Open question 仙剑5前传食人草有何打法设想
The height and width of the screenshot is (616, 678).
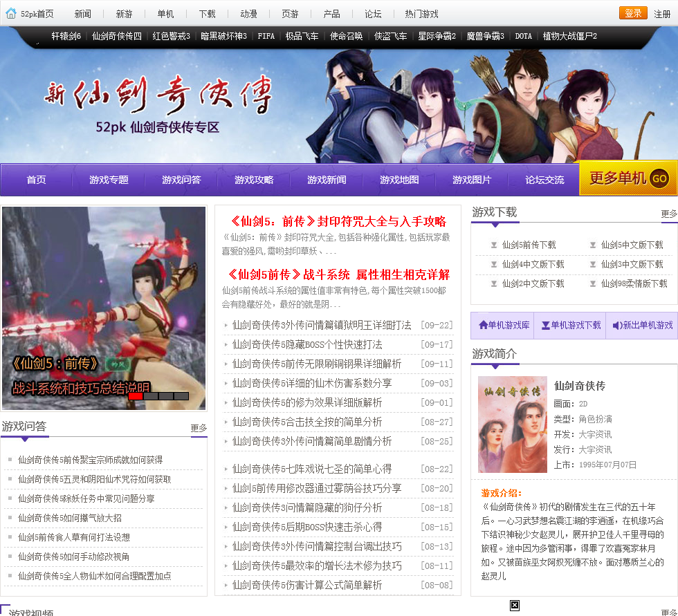(74, 537)
